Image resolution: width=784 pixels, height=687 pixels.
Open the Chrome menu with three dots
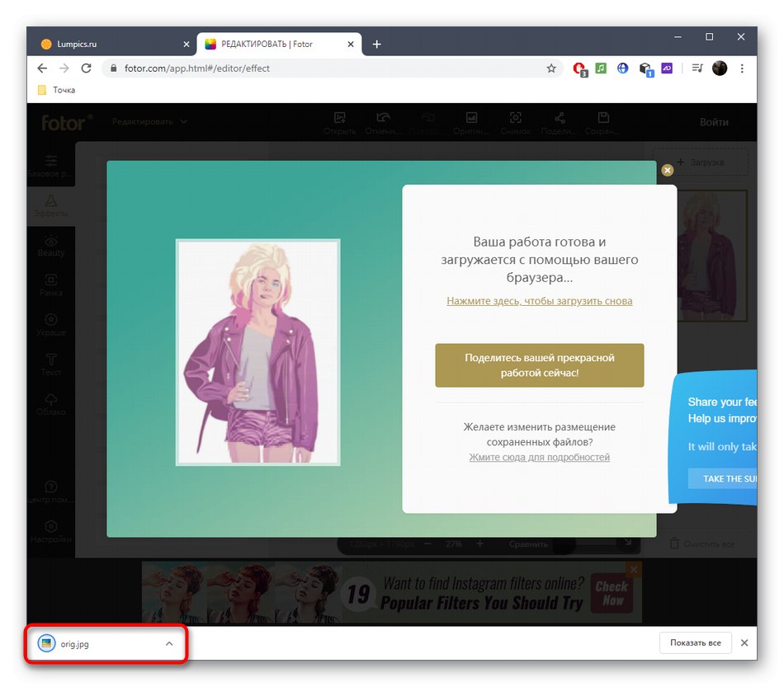pyautogui.click(x=742, y=68)
